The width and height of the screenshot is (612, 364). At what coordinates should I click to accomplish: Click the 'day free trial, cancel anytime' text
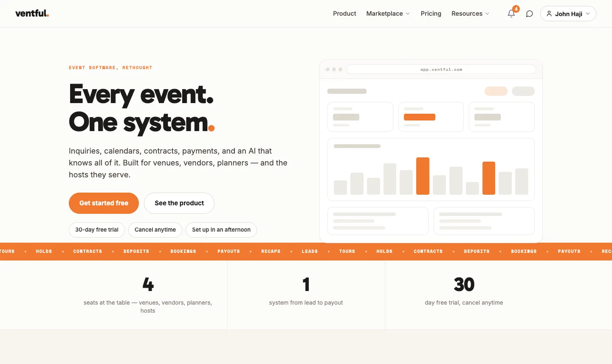coord(464,302)
